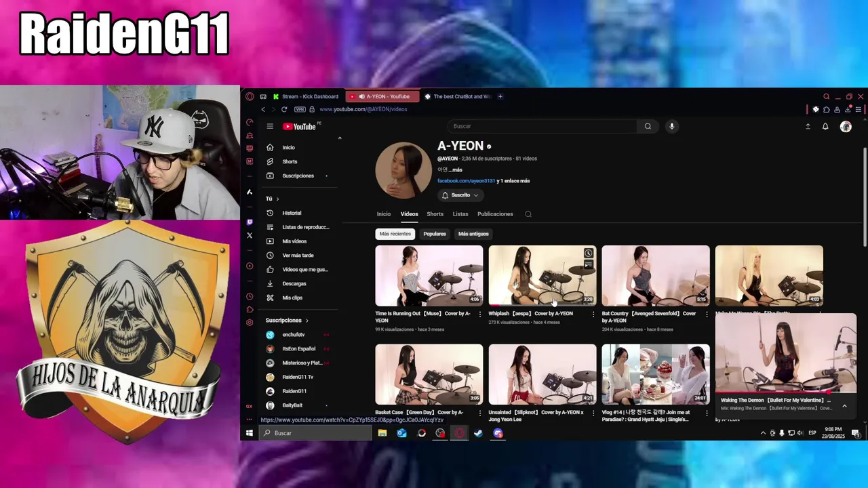Open Opera sidebar settings gear

(x=250, y=323)
